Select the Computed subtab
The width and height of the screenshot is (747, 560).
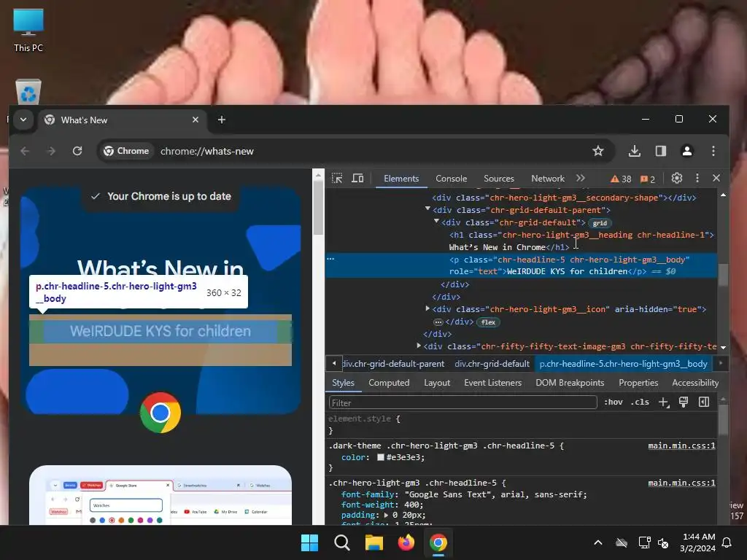389,383
